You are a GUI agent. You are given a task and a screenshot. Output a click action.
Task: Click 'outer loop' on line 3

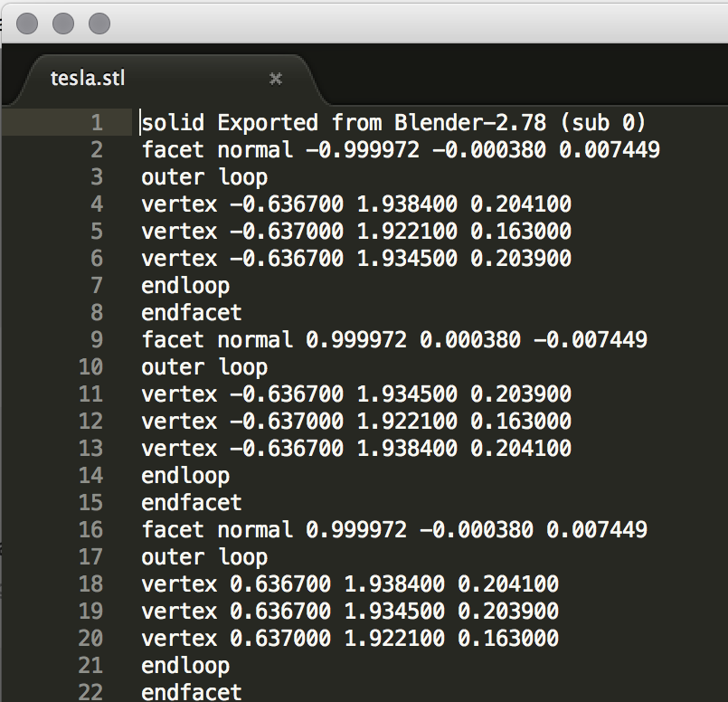204,177
